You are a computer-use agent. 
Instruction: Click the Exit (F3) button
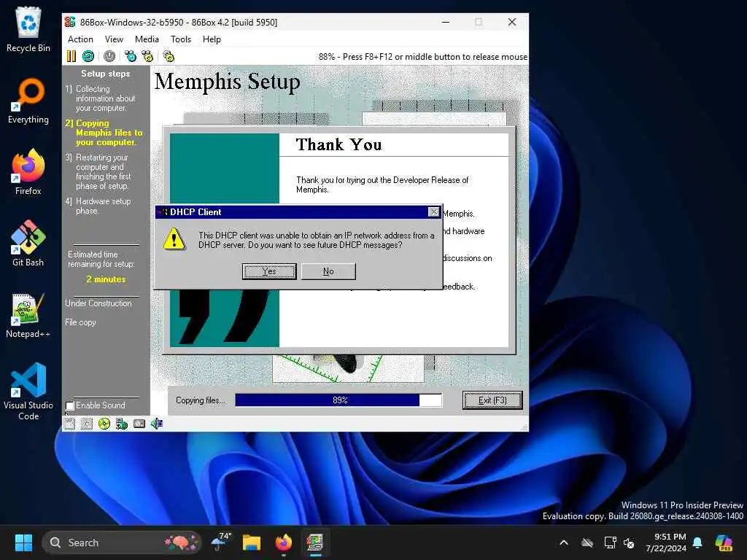pyautogui.click(x=492, y=400)
